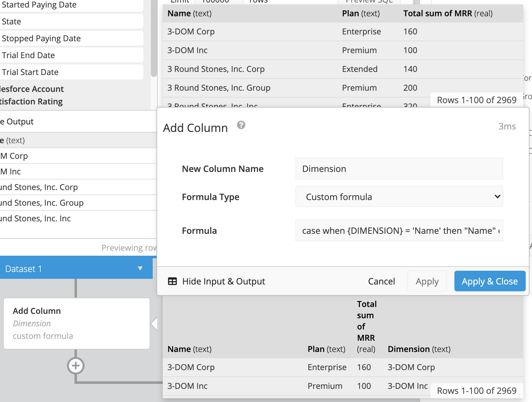
Task: Click the Enterprise cell in bottom output table
Action: pos(327,367)
